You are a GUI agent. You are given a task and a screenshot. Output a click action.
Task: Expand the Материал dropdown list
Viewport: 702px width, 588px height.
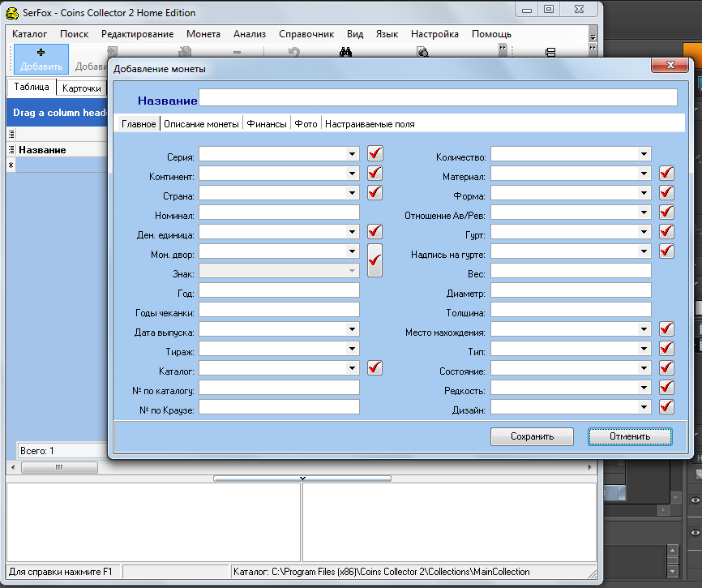pyautogui.click(x=644, y=174)
